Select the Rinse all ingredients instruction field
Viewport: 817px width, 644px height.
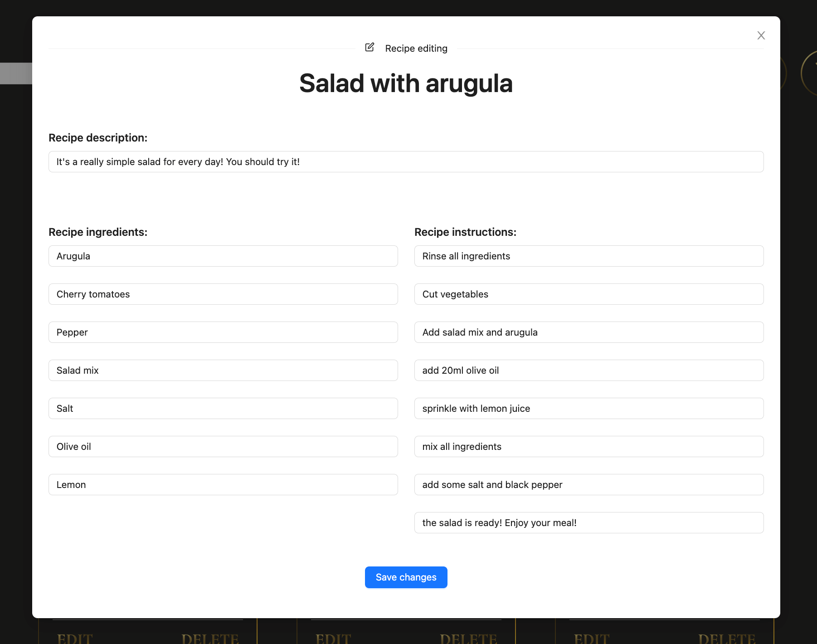(588, 256)
